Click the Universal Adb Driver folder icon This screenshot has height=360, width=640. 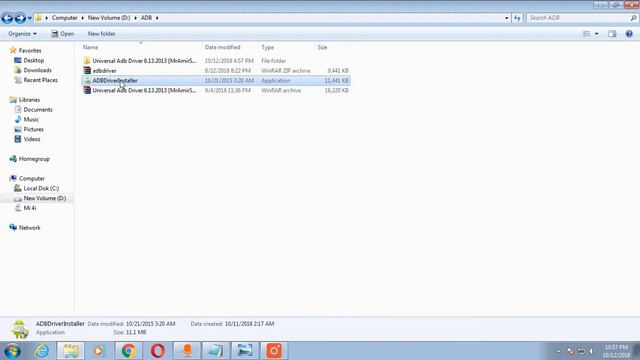pos(87,61)
